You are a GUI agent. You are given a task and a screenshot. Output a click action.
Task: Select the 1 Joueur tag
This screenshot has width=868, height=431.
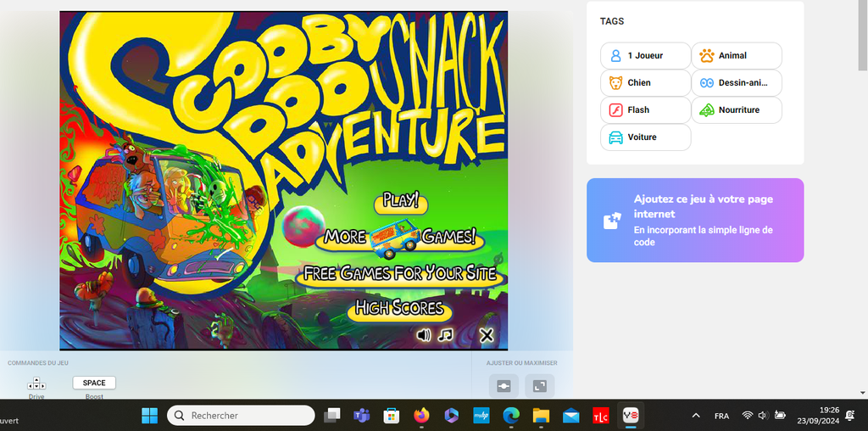click(645, 56)
